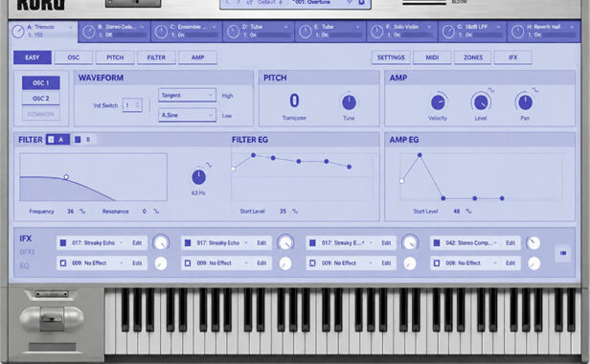Click the H: Reverb Hall timbre knob

518,32
